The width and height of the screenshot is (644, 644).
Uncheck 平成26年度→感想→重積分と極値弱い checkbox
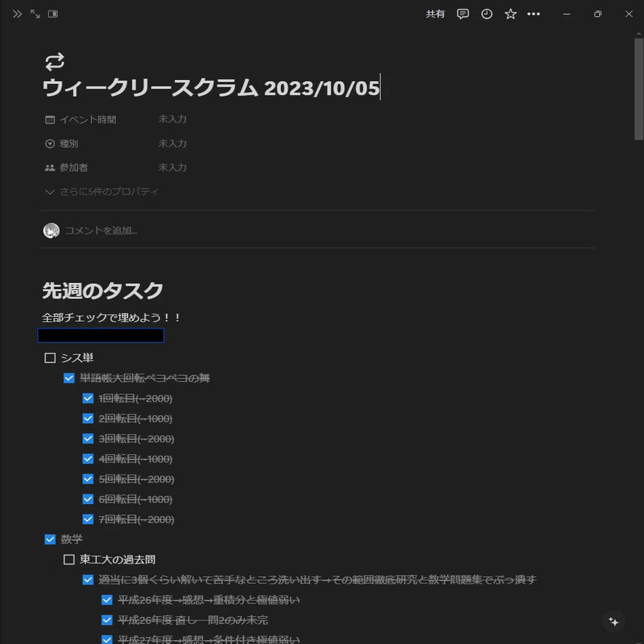(x=107, y=599)
